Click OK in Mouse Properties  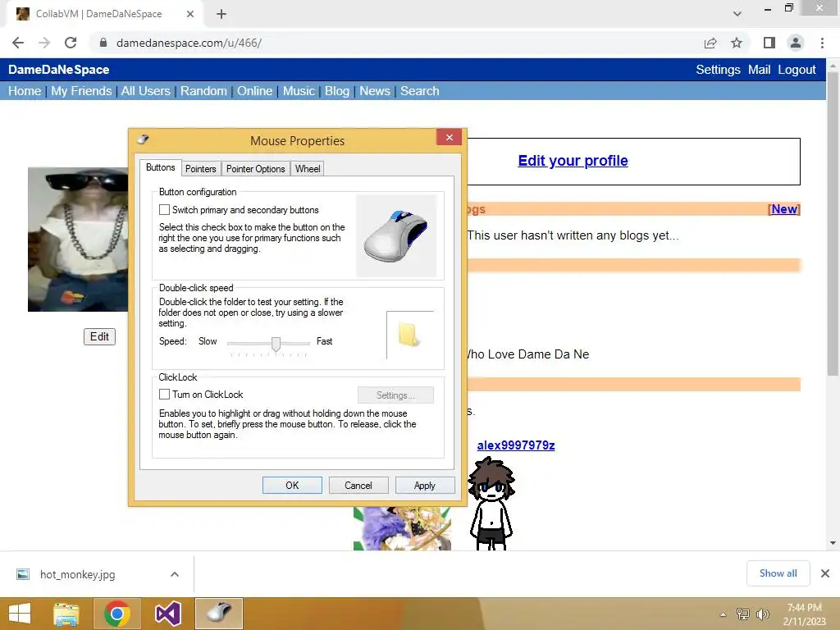pos(292,486)
